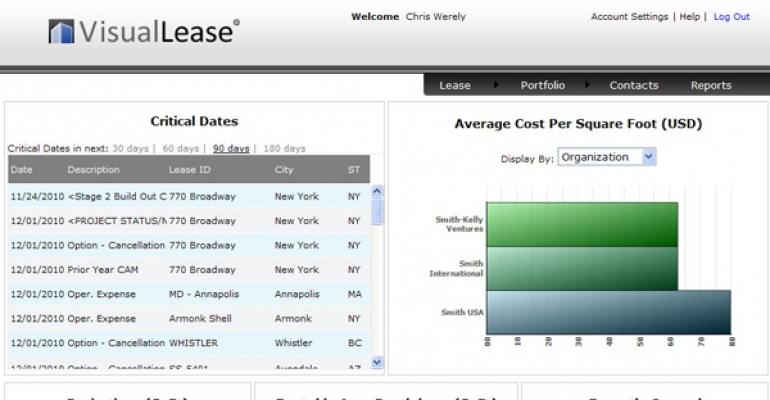This screenshot has height=400, width=770.
Task: Open Account Settings
Action: (630, 17)
